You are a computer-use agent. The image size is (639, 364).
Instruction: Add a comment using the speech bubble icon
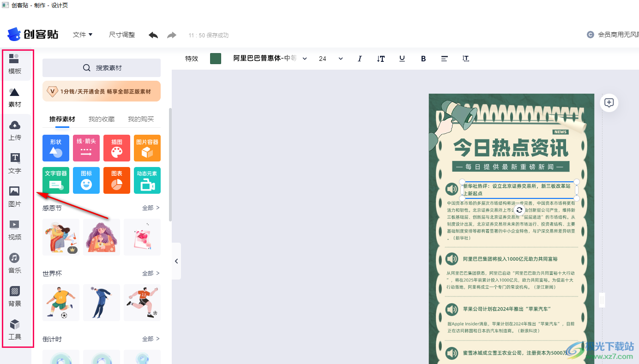[x=609, y=102]
